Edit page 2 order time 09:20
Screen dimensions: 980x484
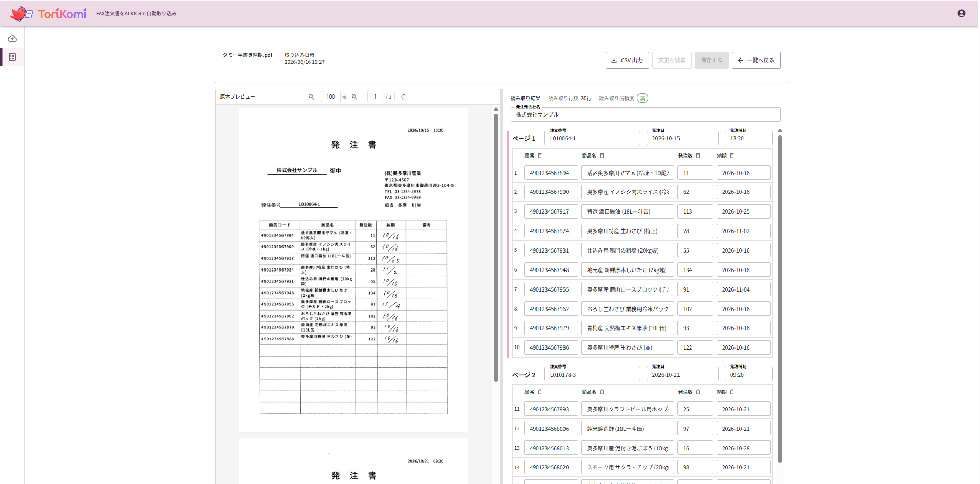[x=749, y=375]
